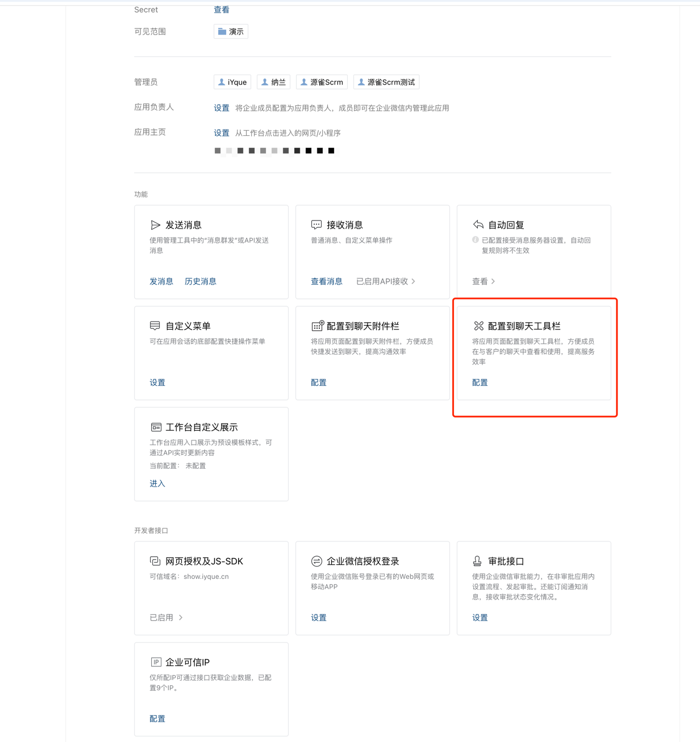Open 设置 in 自定义菜单 card
This screenshot has width=700, height=742.
coord(157,382)
